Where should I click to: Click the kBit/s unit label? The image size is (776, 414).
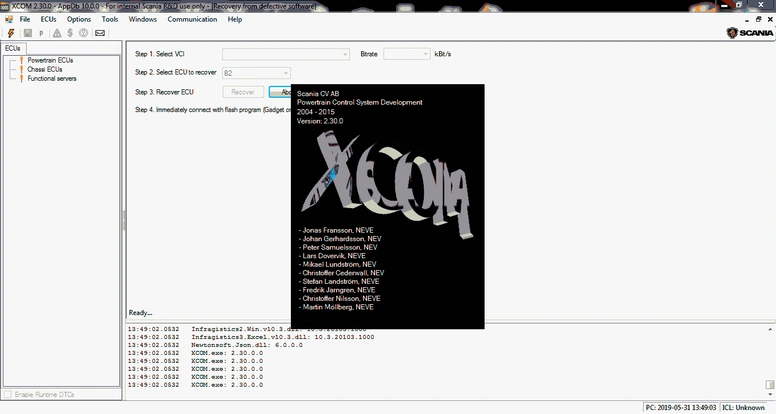[443, 54]
